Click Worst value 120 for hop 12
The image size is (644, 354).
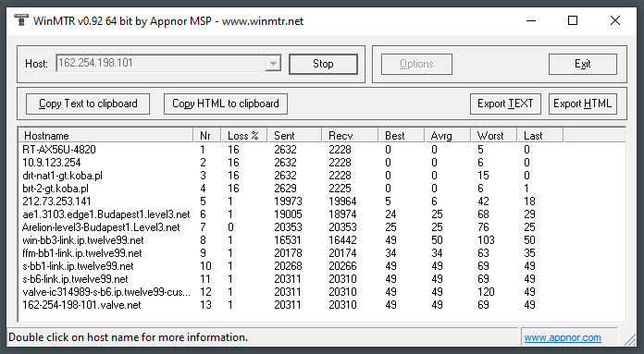[486, 292]
